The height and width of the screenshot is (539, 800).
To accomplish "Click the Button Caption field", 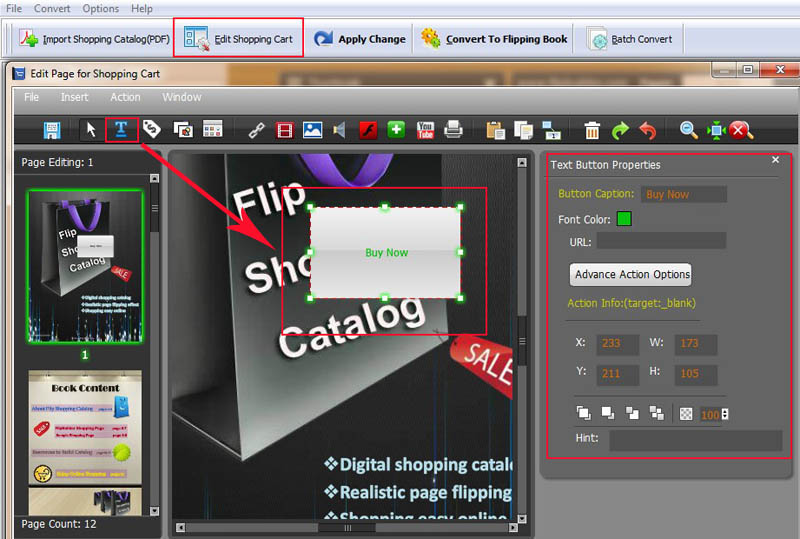I will click(x=684, y=194).
